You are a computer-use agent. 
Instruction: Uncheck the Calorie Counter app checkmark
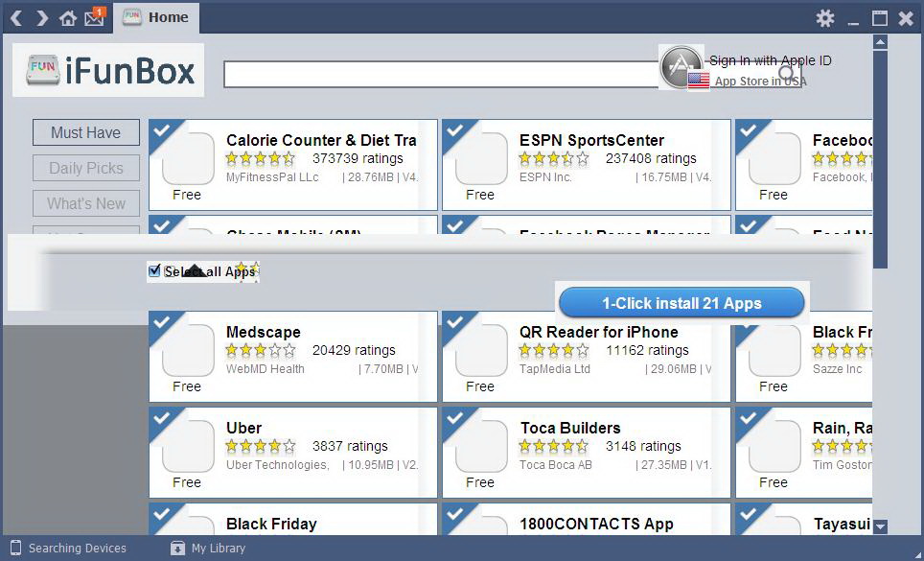tap(161, 130)
